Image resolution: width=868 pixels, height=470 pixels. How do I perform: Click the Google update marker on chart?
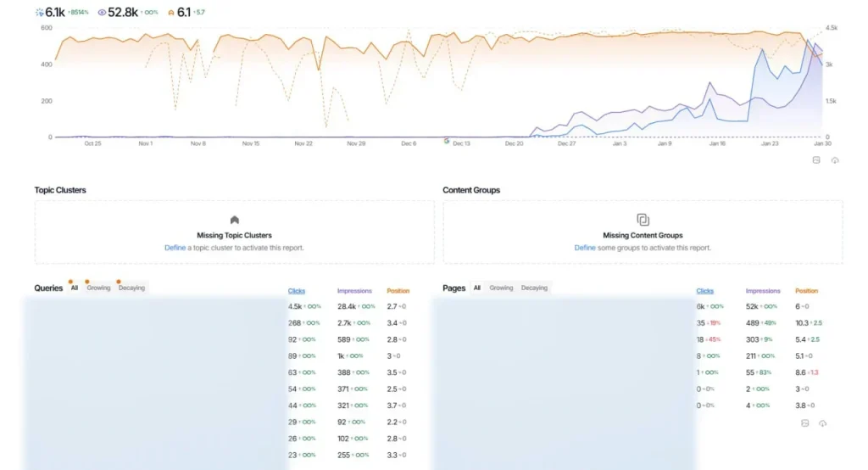coord(447,141)
